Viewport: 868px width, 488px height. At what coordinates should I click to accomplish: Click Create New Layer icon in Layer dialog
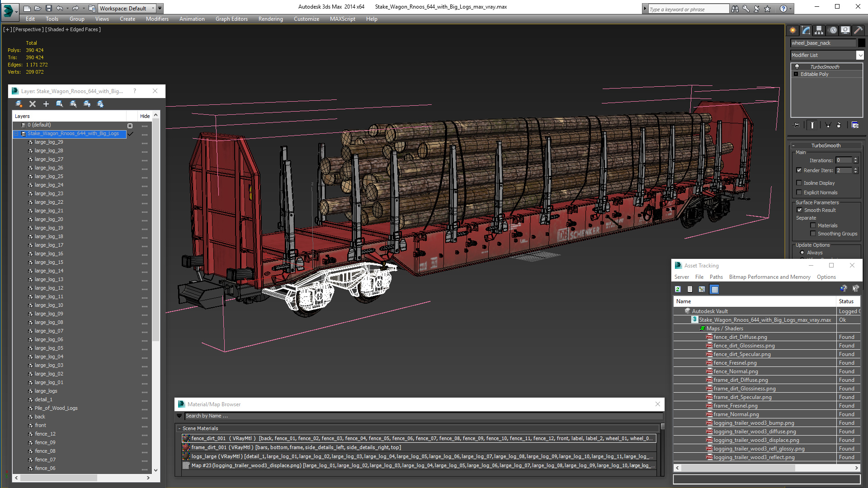(19, 104)
